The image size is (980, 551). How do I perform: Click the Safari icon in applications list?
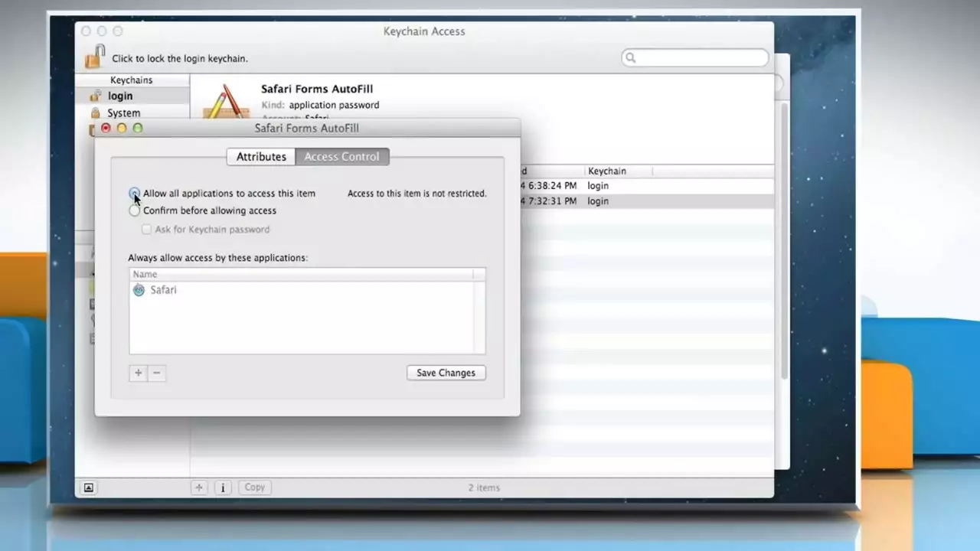tap(139, 290)
